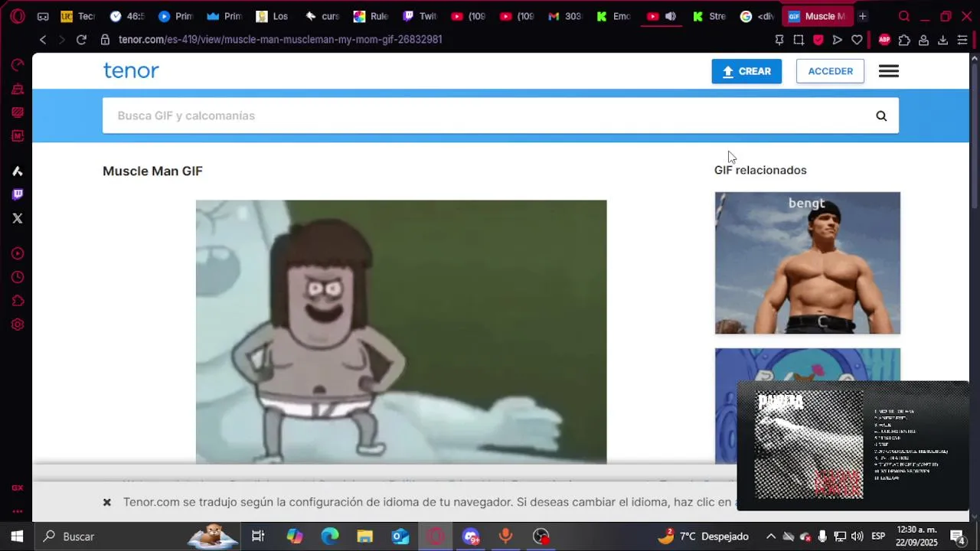
Task: Open X (Twitter) in the Opera sidebar
Action: click(x=18, y=218)
